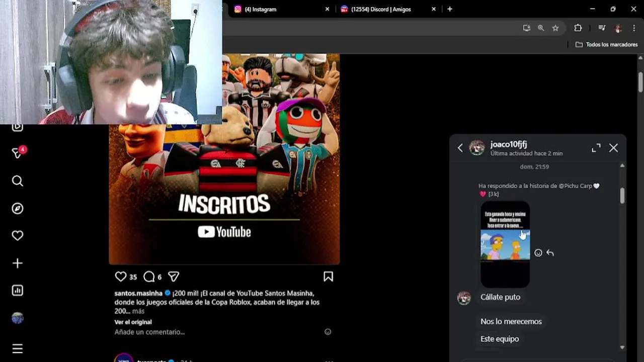Click the 'Nos lo merecemos' message
The image size is (644, 362).
[511, 321]
